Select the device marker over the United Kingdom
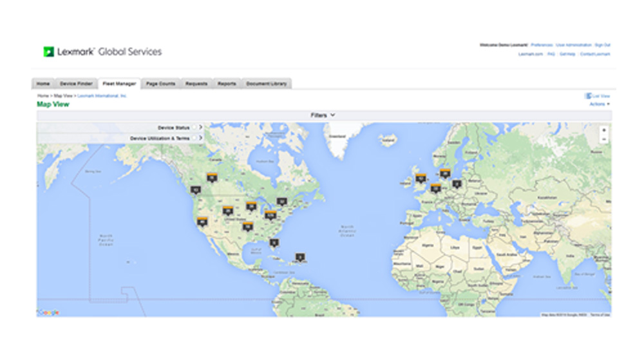644x362 pixels. point(421,178)
